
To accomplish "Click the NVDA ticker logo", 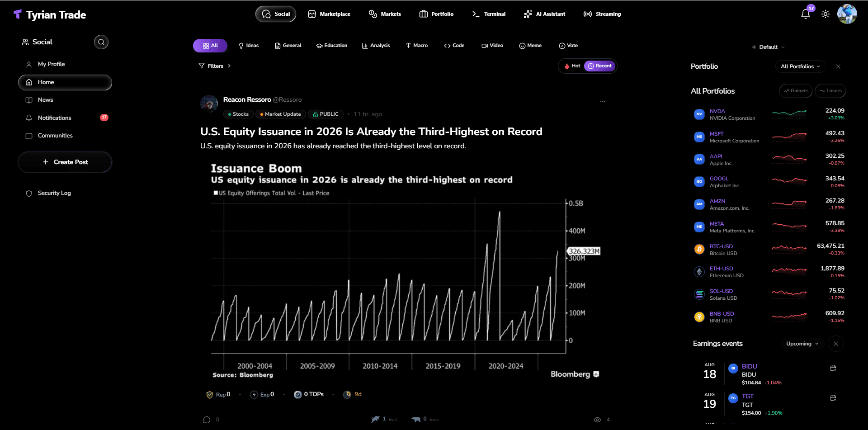I will [x=699, y=114].
